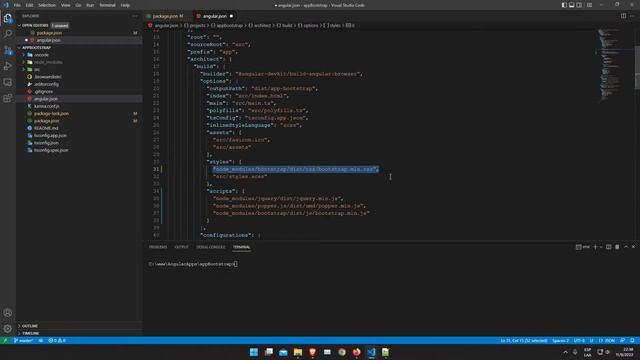Open tsconfig.app.json in explorer

[50, 136]
